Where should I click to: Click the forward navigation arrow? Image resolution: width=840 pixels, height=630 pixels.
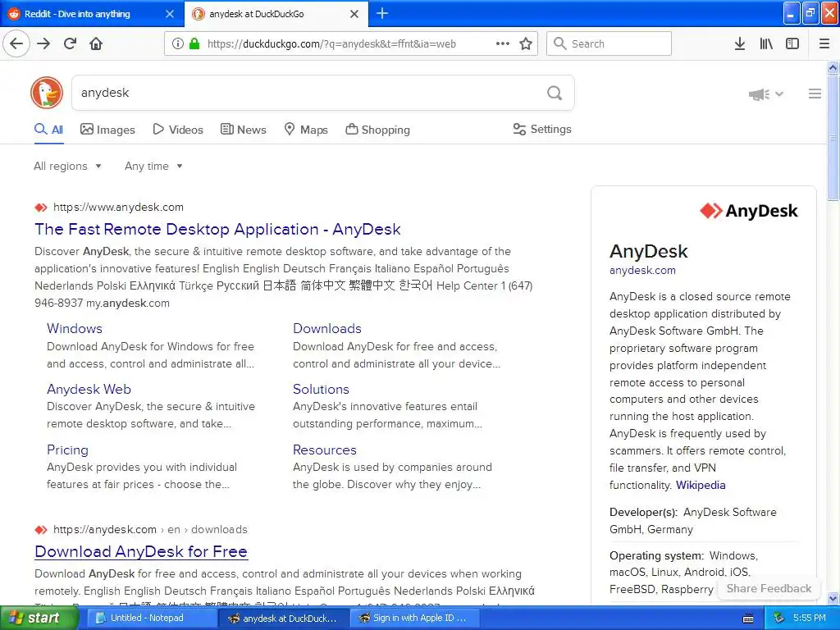(43, 44)
